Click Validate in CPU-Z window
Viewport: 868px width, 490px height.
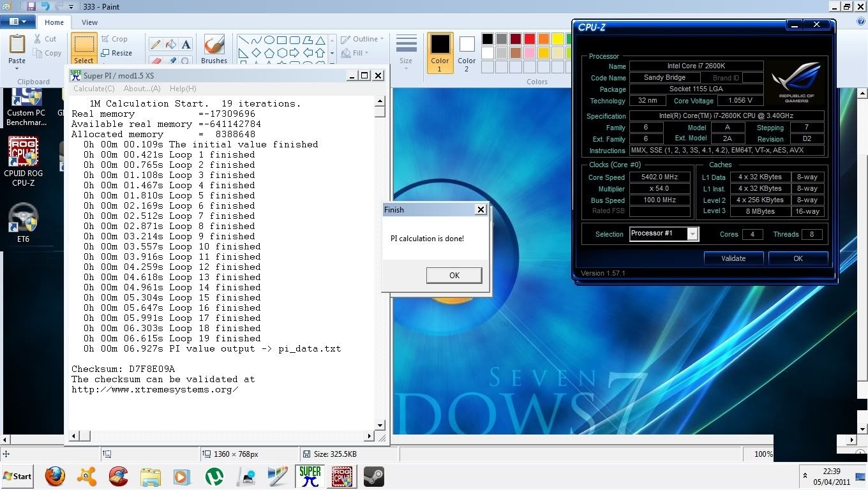733,258
